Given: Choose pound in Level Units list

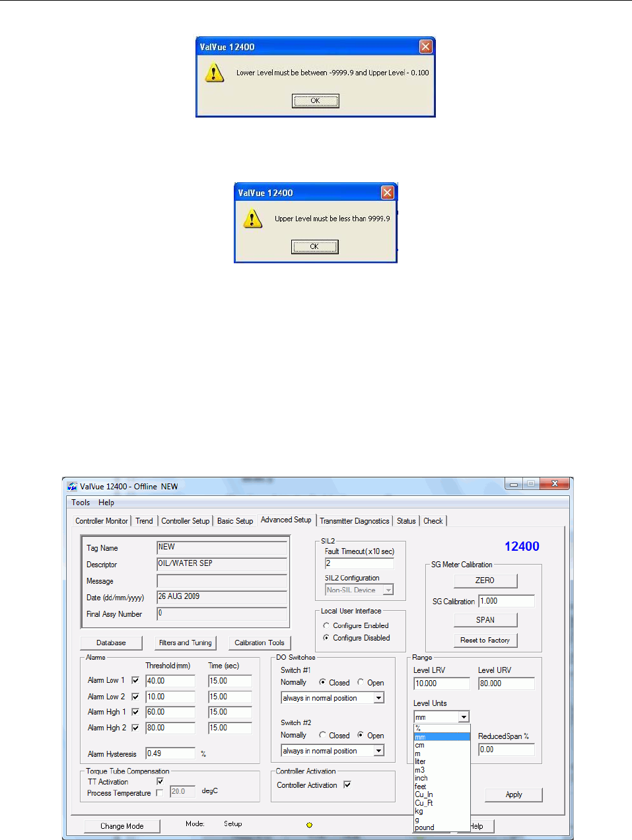Looking at the screenshot, I should [x=442, y=827].
